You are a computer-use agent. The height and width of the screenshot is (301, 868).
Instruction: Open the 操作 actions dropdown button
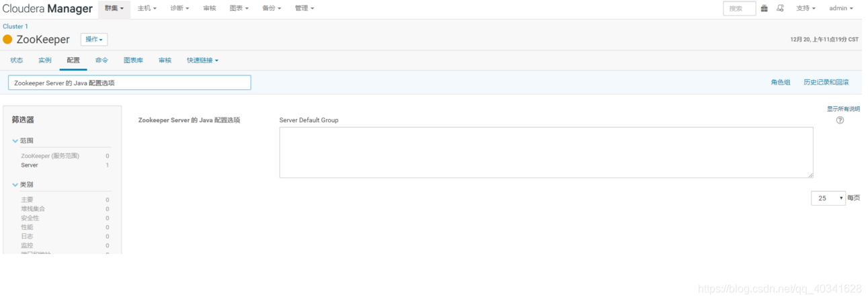tap(94, 40)
